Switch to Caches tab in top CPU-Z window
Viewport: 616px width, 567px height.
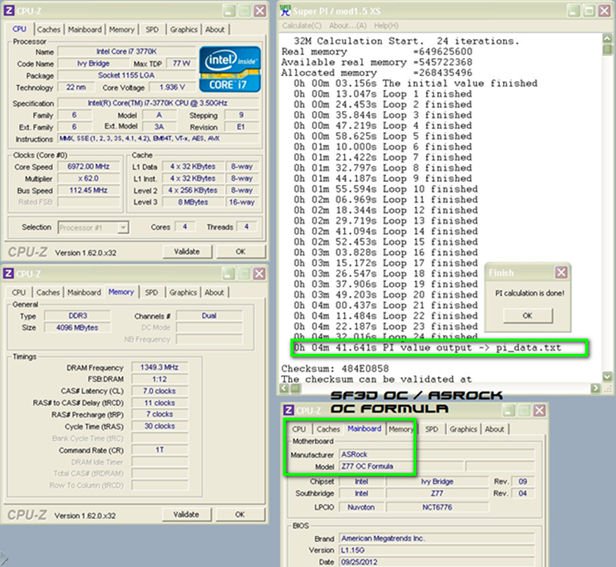click(48, 29)
